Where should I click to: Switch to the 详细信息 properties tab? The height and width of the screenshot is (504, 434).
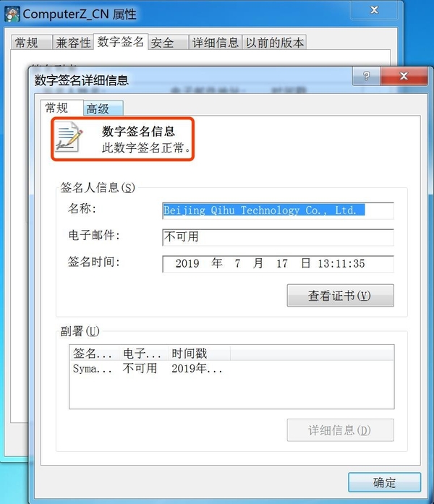[216, 43]
